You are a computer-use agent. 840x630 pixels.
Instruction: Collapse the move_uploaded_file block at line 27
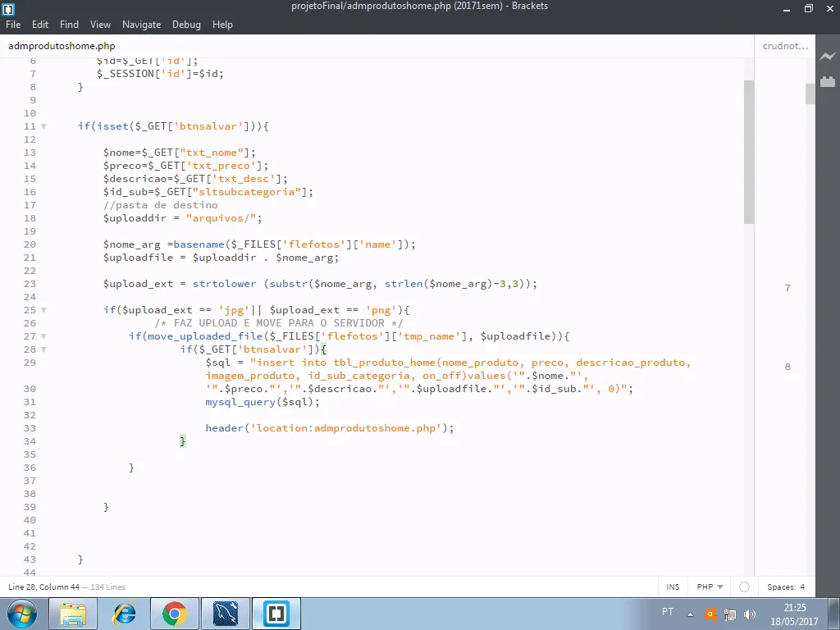click(43, 336)
